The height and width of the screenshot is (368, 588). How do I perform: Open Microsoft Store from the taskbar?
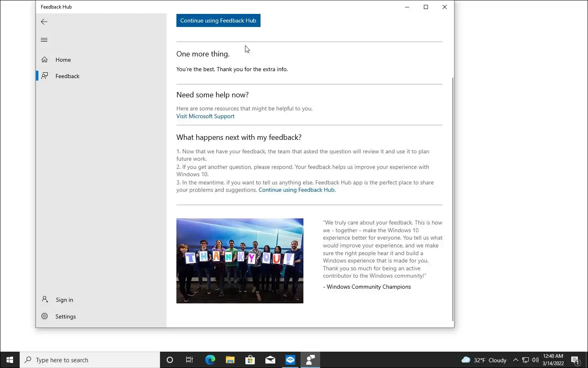point(250,360)
